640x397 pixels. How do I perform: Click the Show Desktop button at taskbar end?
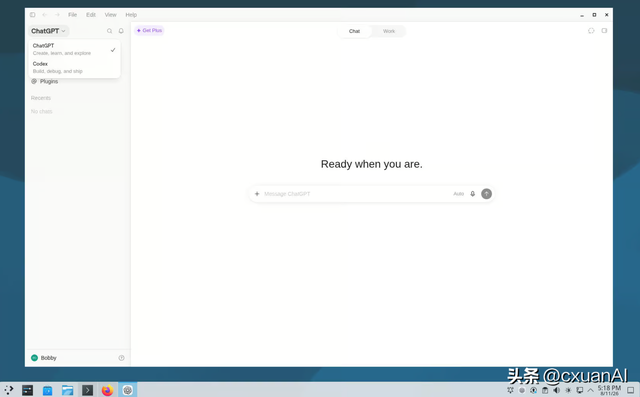631,390
